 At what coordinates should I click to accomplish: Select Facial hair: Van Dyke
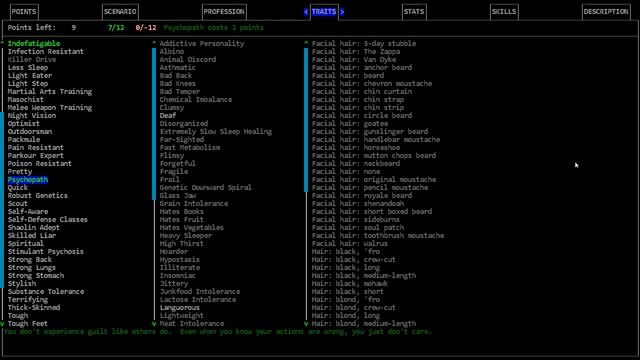[x=354, y=60]
